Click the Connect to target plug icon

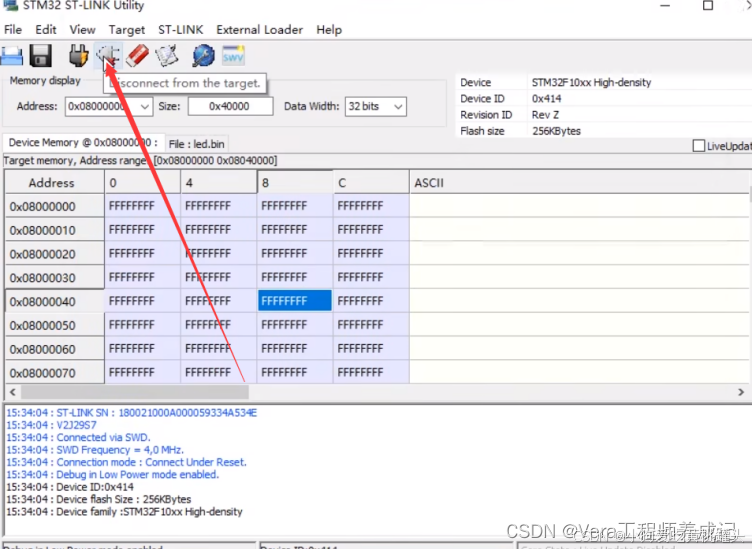click(x=79, y=56)
